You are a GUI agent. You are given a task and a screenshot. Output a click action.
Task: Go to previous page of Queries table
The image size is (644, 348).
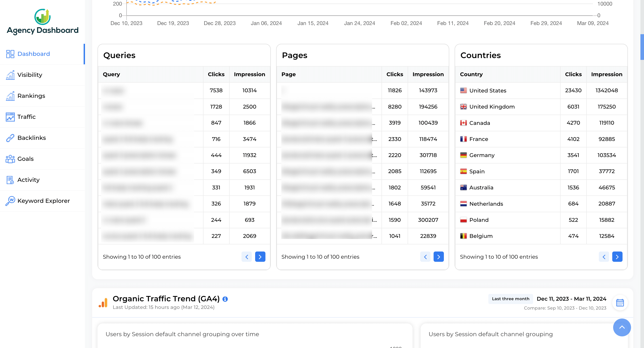click(246, 257)
